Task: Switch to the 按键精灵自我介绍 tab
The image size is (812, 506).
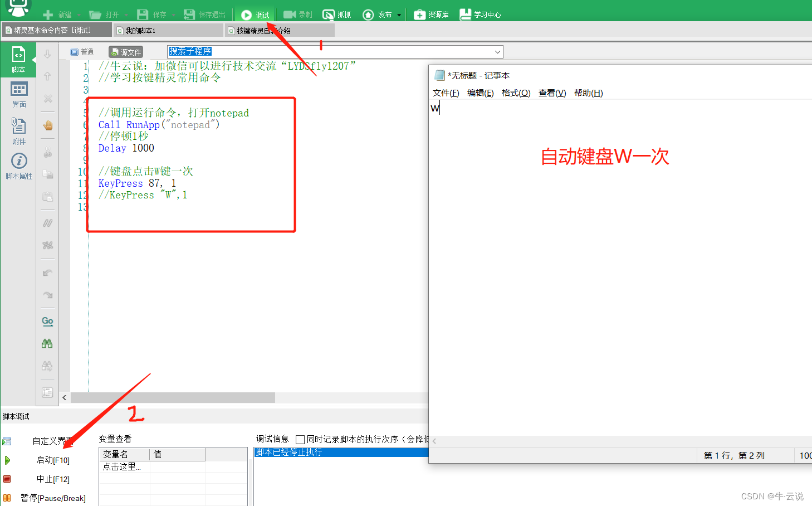Action: pyautogui.click(x=280, y=30)
